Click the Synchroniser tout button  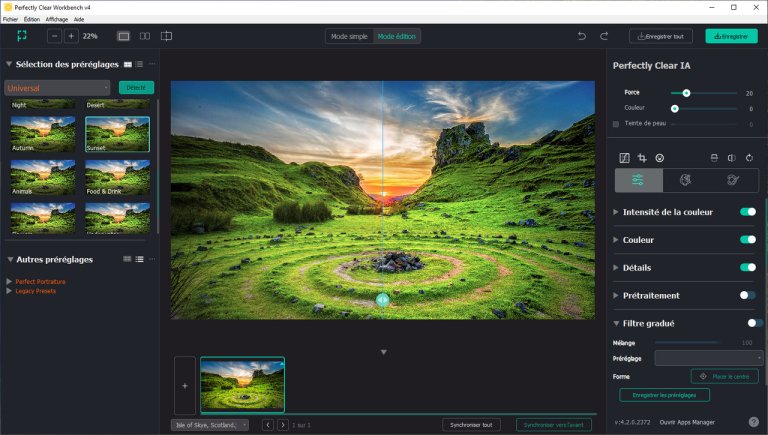471,424
